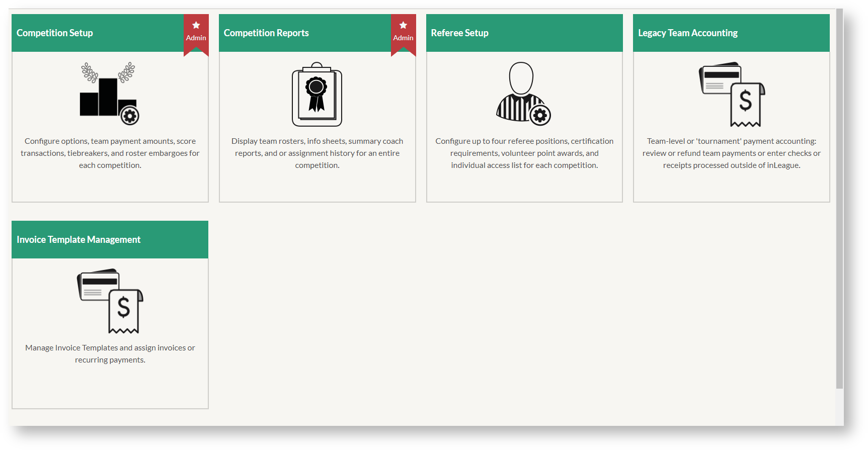Click the clipboard ribbon icon in Competition Reports

pos(317,94)
